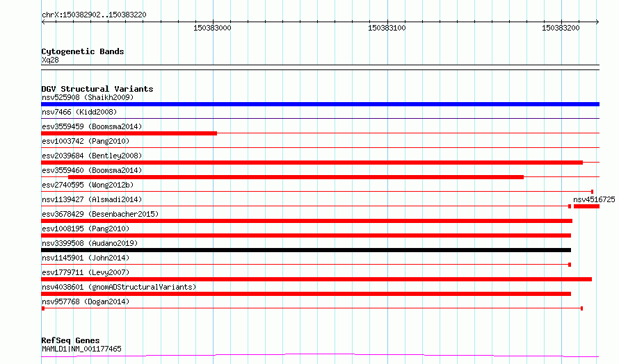Click the red bar under esv1779711
Screen dimensions: 619x364
coord(316,279)
